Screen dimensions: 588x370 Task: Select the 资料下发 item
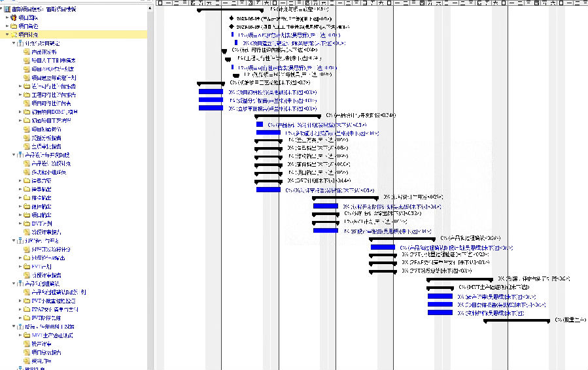pos(41,361)
